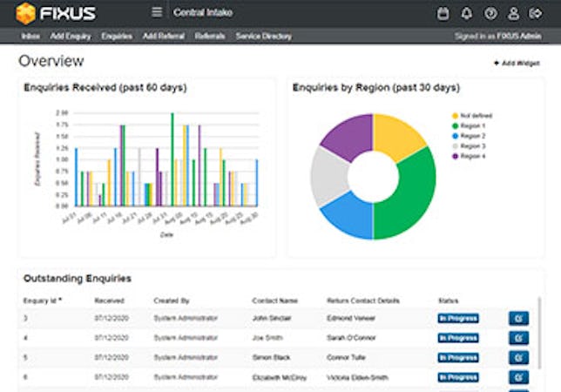Toggle Region 1 in the chart legend
This screenshot has height=392, width=561.
[x=475, y=126]
